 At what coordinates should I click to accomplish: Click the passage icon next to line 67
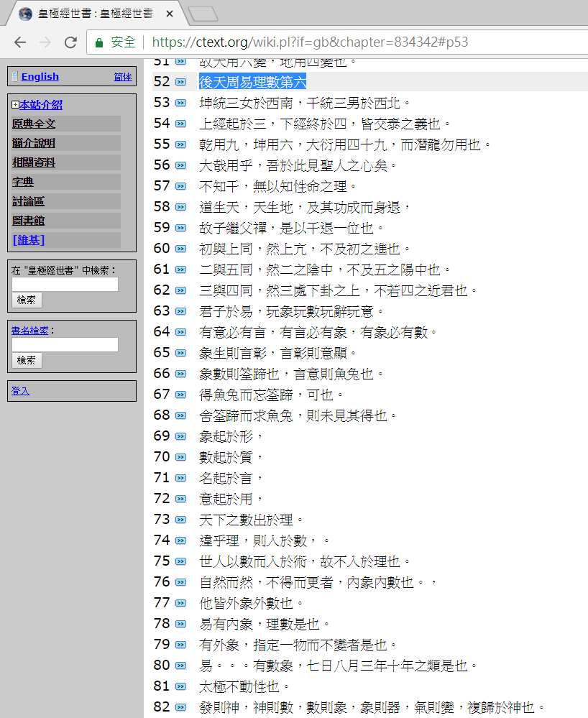pyautogui.click(x=180, y=395)
